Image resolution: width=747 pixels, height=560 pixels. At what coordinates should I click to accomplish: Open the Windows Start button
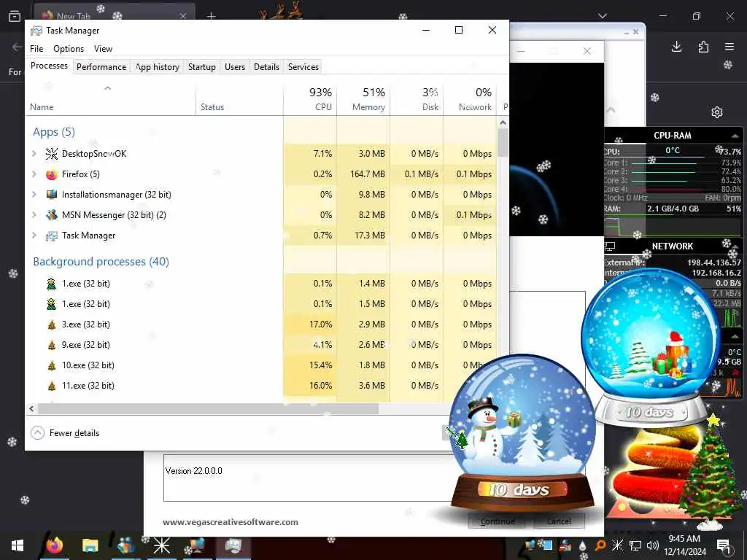(18, 545)
